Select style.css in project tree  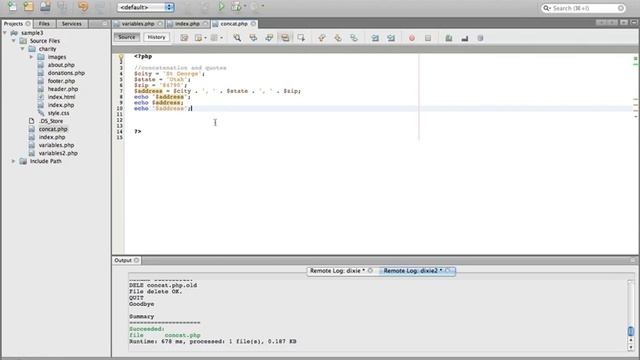(x=58, y=113)
